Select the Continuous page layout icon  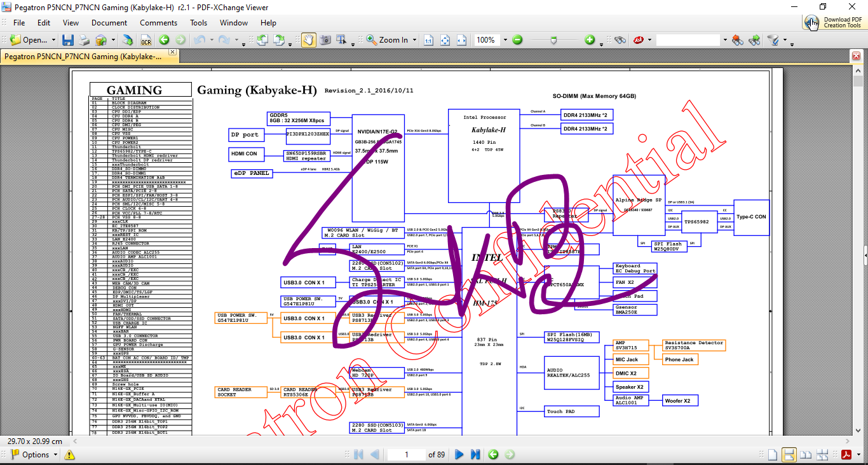tap(789, 455)
